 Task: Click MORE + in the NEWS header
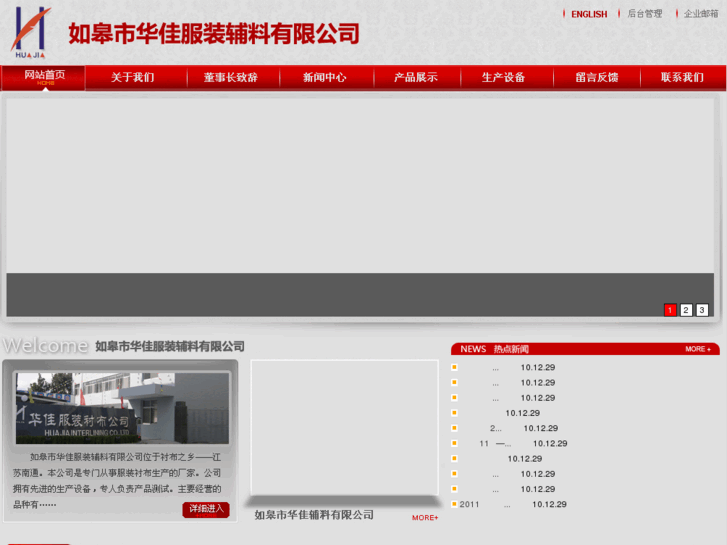tap(698, 349)
